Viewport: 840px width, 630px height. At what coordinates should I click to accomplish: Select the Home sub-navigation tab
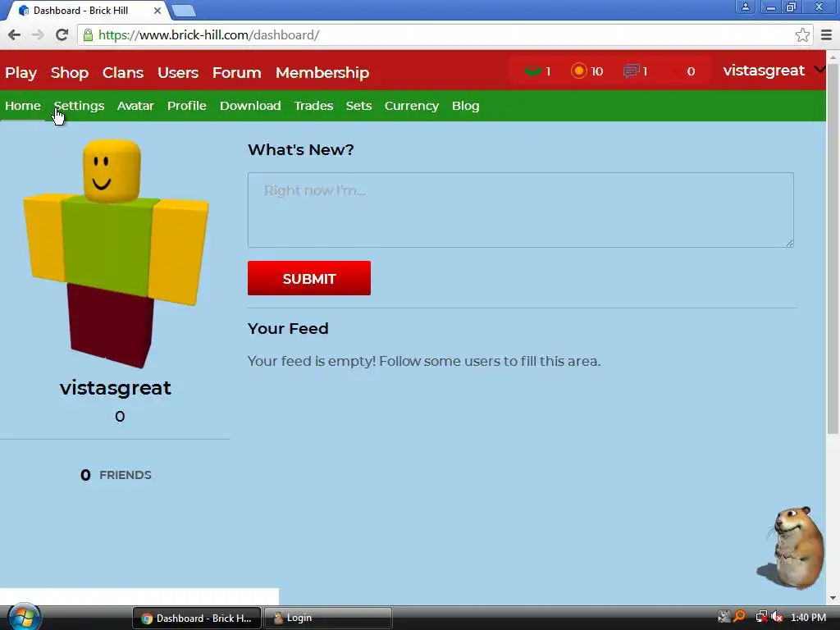(22, 106)
